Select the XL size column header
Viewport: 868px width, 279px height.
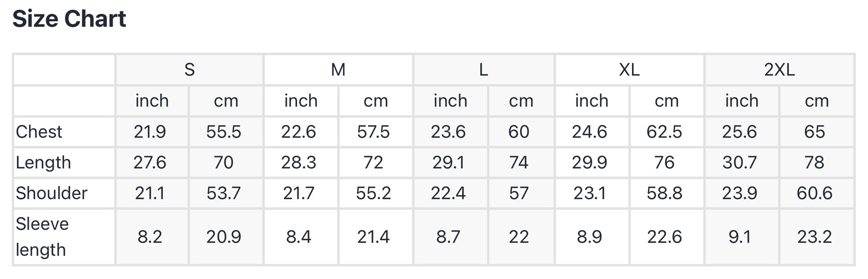pyautogui.click(x=629, y=70)
